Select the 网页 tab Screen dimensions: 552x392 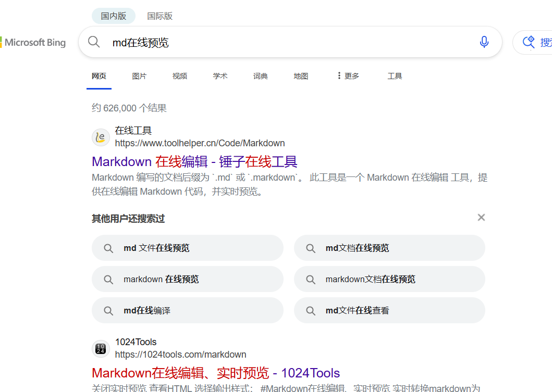[99, 76]
